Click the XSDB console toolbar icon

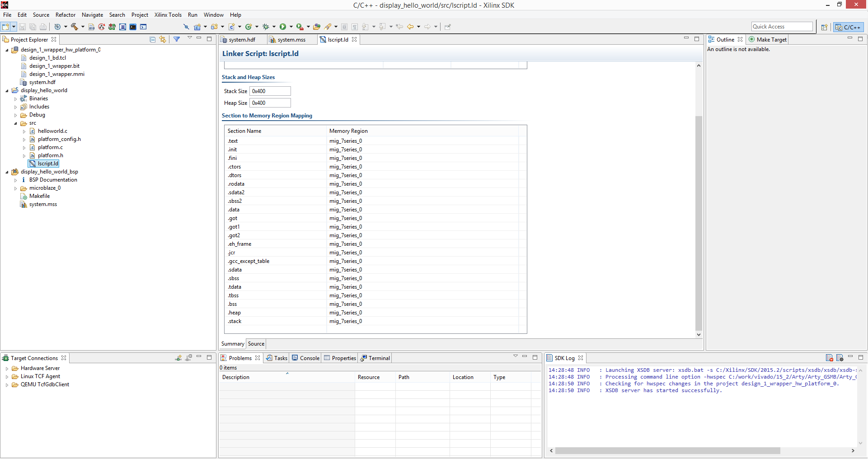[143, 27]
